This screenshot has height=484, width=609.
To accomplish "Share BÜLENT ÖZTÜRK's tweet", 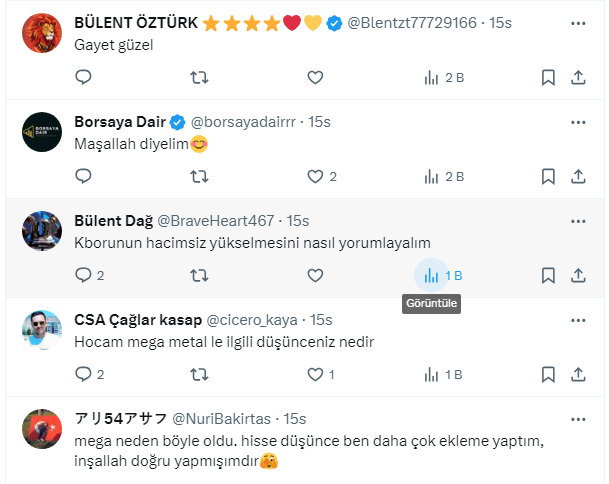I will click(578, 77).
